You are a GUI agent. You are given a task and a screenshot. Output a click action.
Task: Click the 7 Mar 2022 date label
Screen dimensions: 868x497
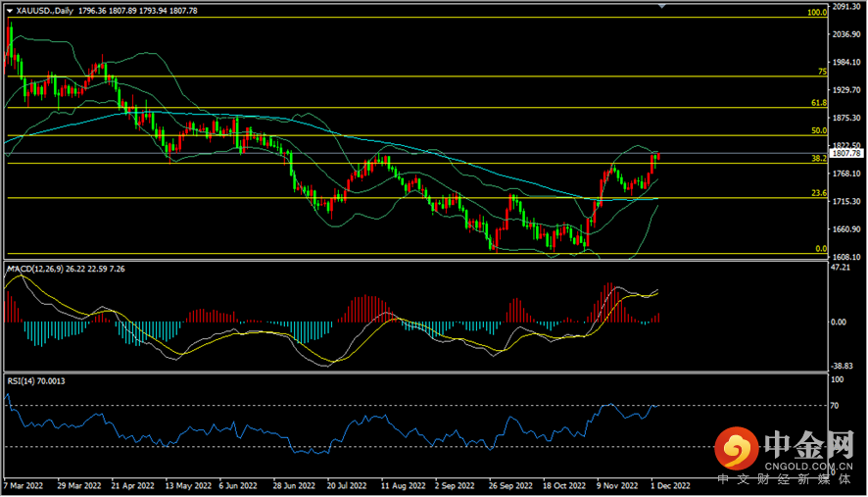24,484
